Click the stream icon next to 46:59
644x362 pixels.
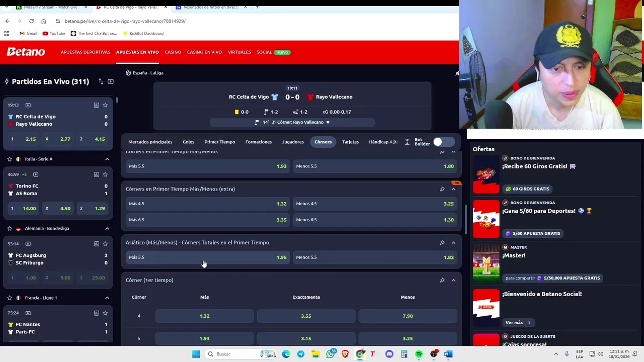[x=36, y=174]
